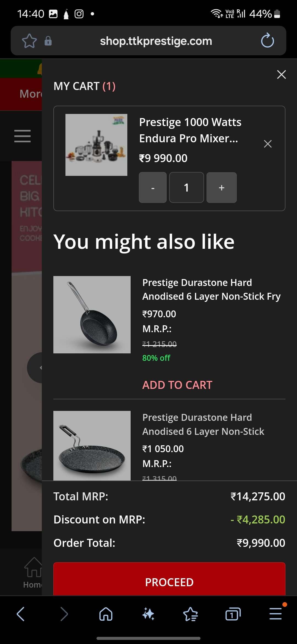The width and height of the screenshot is (297, 644).
Task: Remove Prestige Endura Pro Mixer from cart
Action: [268, 144]
